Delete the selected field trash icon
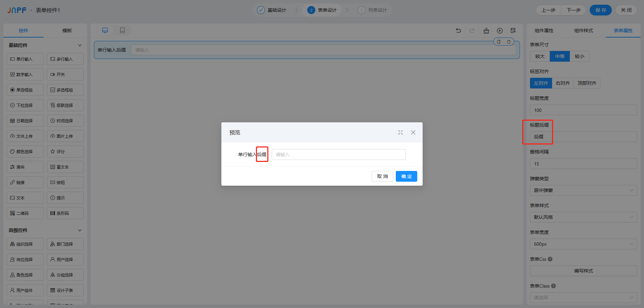This screenshot has width=644, height=308. tap(509, 42)
